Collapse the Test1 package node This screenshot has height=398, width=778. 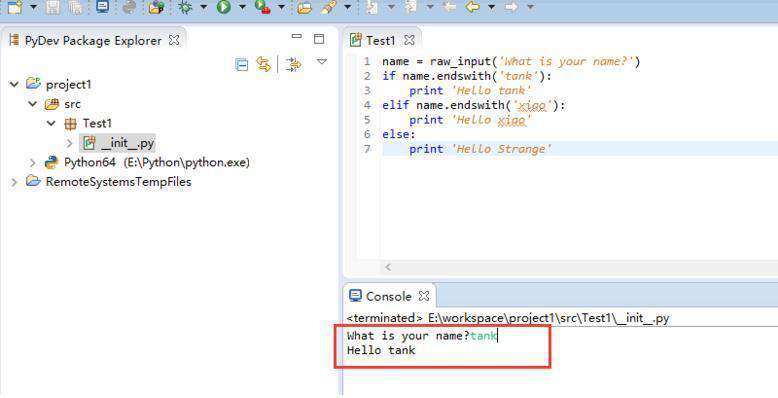pyautogui.click(x=51, y=123)
